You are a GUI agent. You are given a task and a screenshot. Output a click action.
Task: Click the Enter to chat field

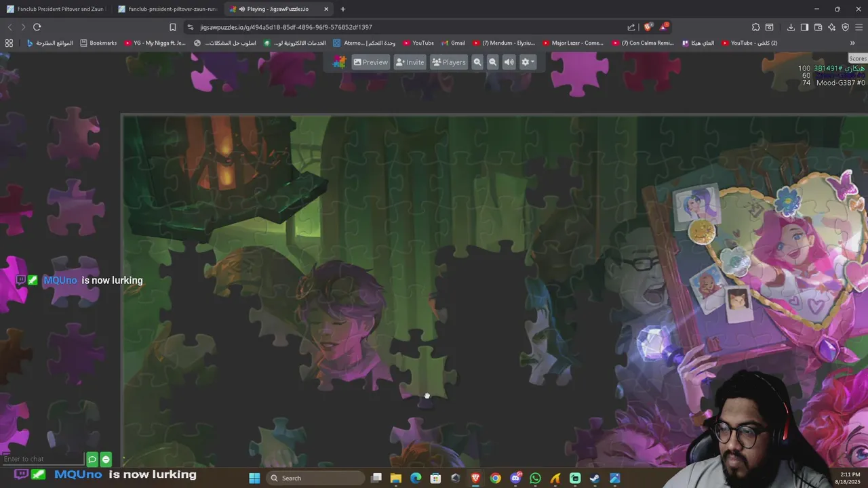point(43,459)
